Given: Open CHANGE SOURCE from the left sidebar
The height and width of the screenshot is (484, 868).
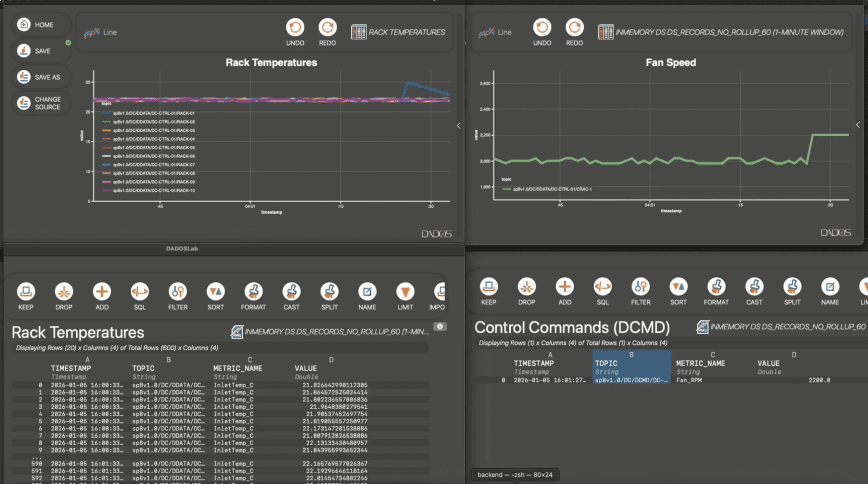Looking at the screenshot, I should coord(41,103).
